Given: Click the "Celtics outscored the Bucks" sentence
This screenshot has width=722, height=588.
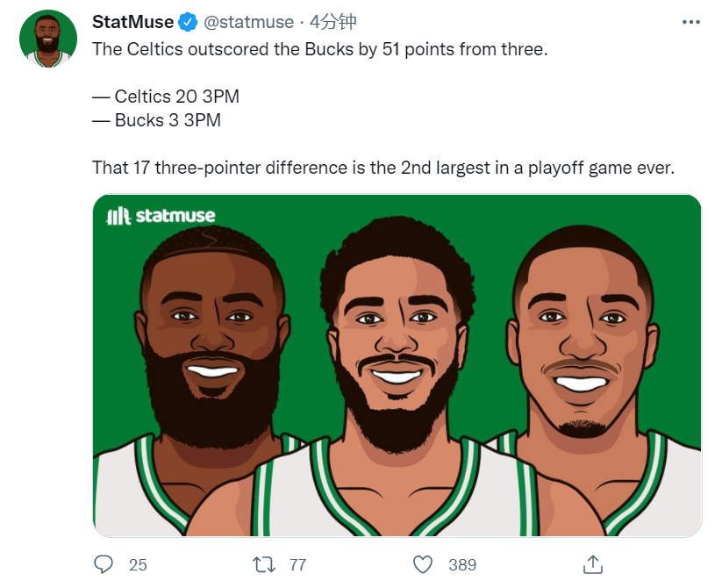Looking at the screenshot, I should (x=319, y=49).
